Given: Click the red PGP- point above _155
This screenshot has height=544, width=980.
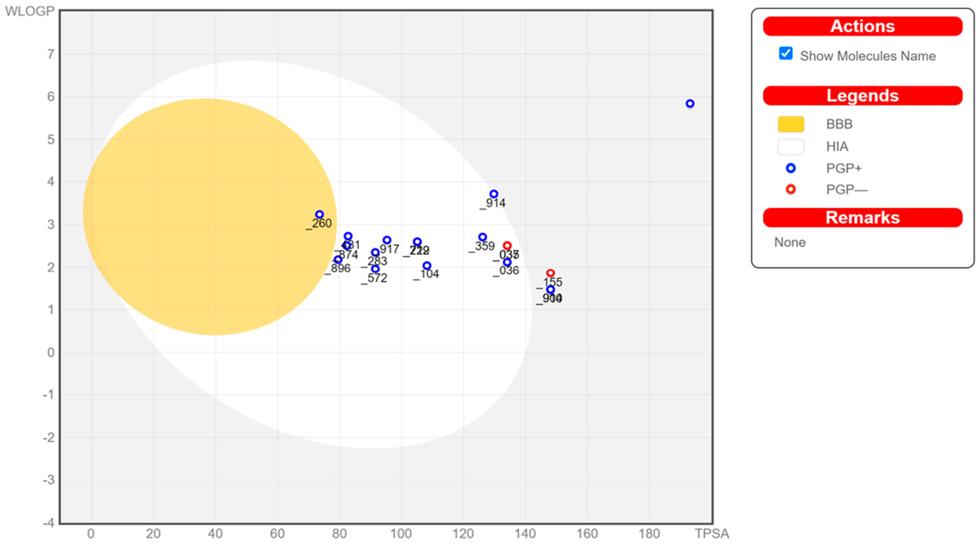Looking at the screenshot, I should (550, 273).
